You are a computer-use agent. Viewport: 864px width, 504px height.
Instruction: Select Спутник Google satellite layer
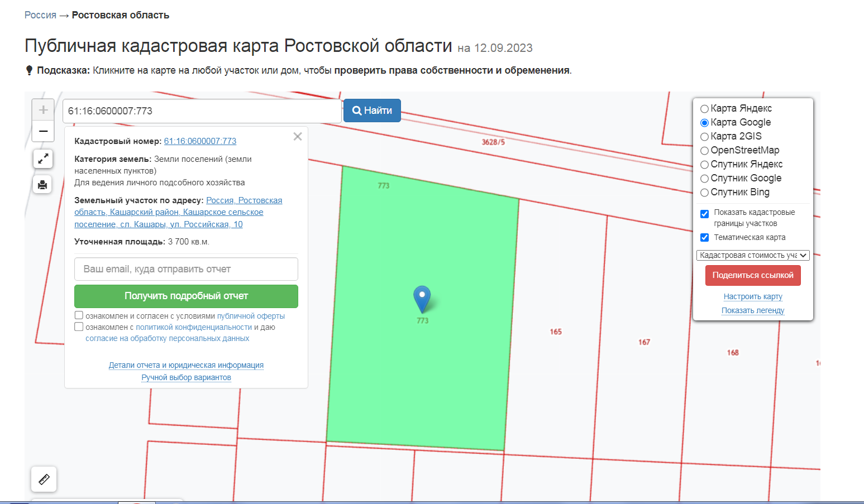click(705, 179)
